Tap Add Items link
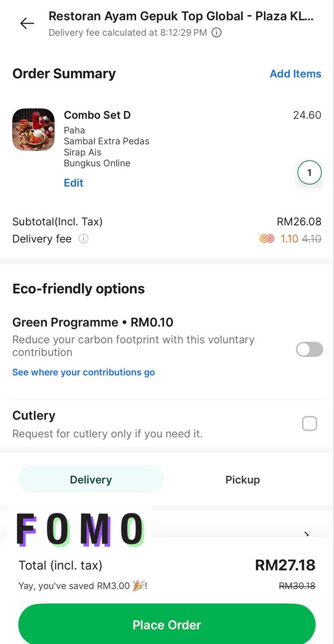 click(295, 74)
